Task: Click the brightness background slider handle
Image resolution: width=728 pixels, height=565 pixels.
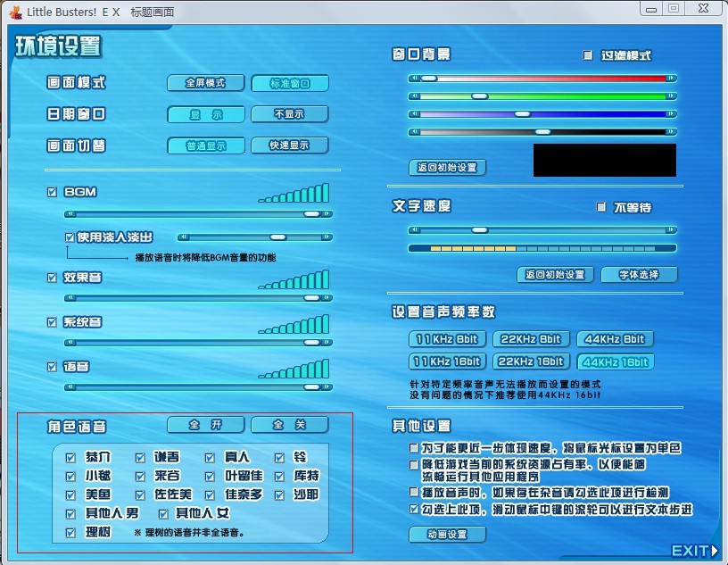Action: (542, 132)
